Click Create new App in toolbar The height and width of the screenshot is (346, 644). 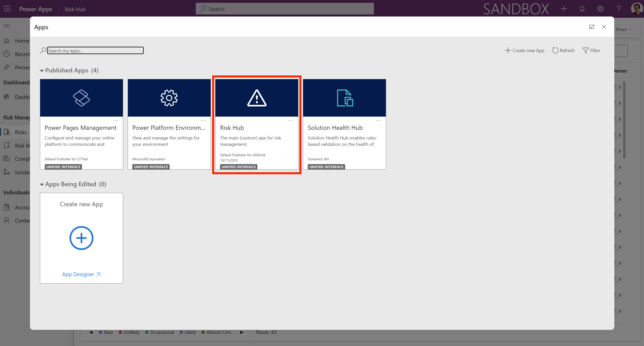pos(524,50)
